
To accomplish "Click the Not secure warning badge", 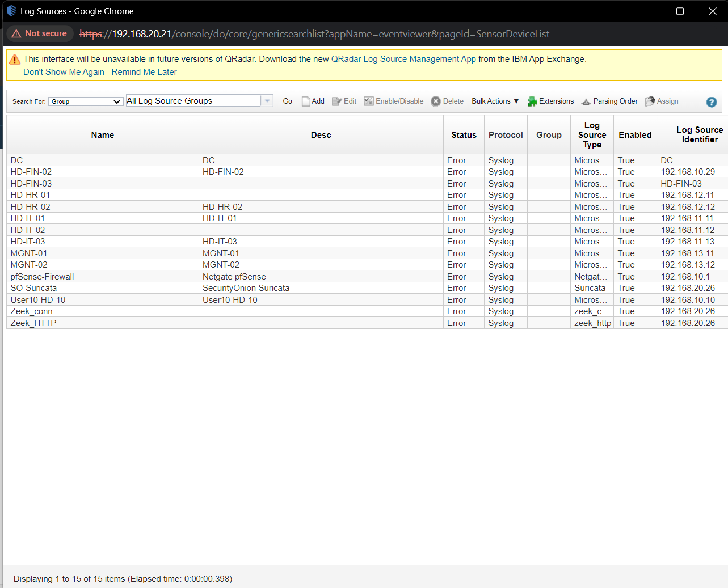I will tap(40, 33).
